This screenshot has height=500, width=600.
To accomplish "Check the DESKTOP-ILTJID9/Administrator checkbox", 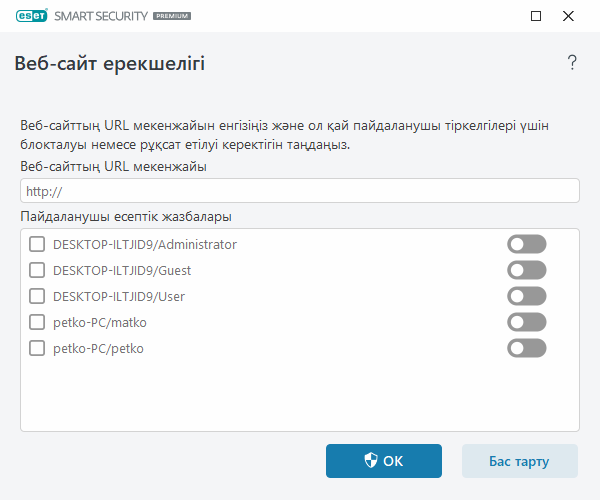I will pos(37,244).
